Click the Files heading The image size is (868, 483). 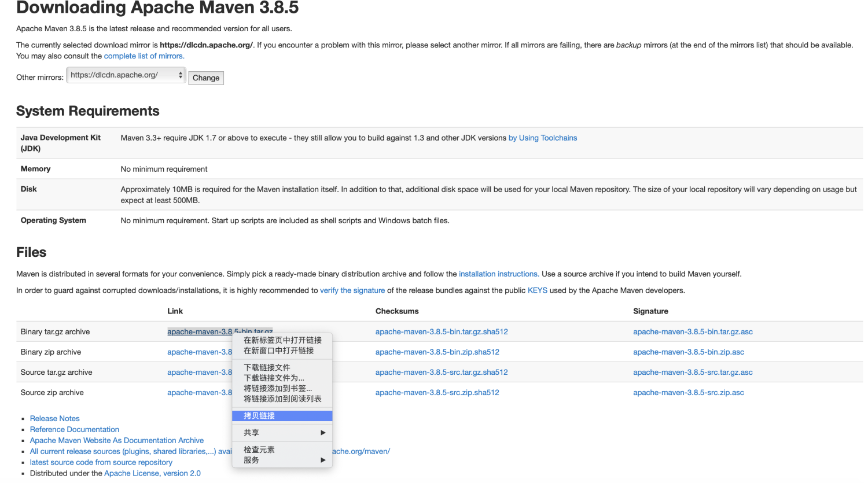pos(31,252)
